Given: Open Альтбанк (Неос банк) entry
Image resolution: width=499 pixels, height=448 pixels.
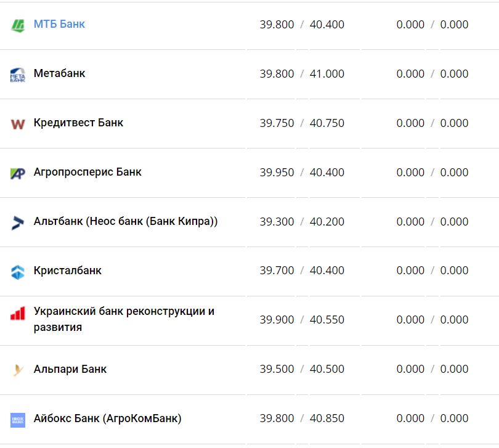Looking at the screenshot, I should coord(126,221).
